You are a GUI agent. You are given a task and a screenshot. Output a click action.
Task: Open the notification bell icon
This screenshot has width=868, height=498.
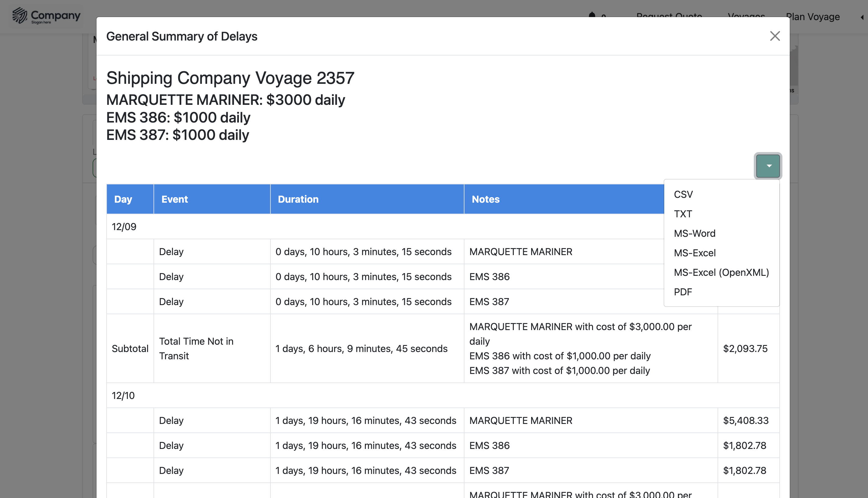coord(592,15)
